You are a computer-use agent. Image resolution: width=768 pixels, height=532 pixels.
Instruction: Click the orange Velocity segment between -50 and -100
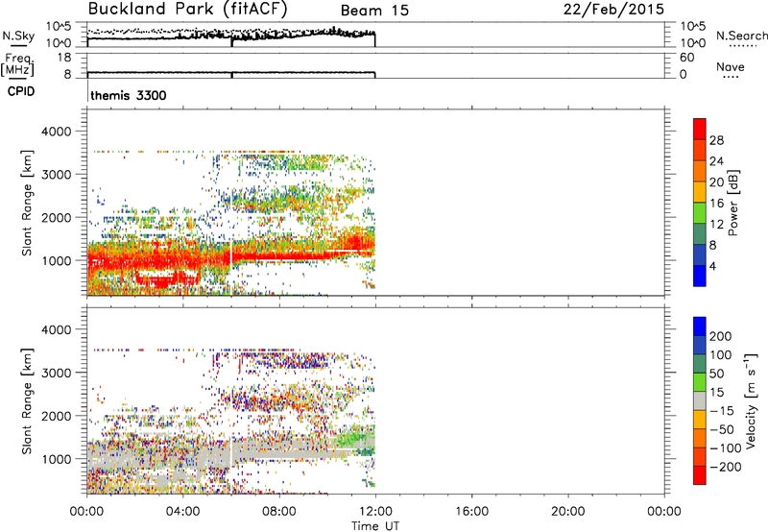pyautogui.click(x=700, y=438)
